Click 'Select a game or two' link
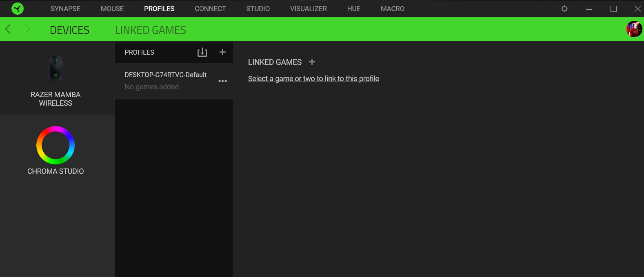644x277 pixels. click(x=313, y=79)
